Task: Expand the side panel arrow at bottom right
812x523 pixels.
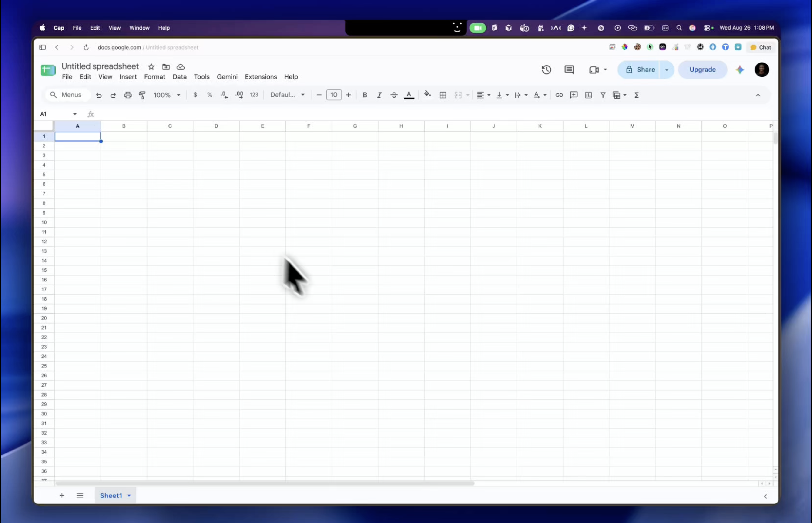Action: [765, 496]
